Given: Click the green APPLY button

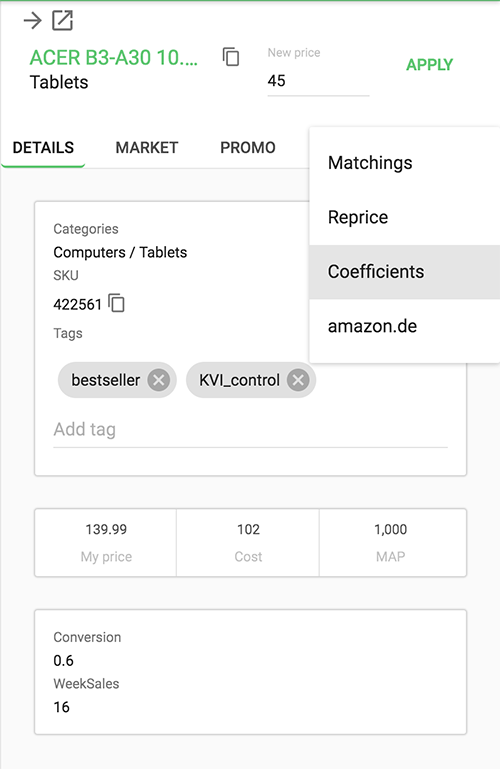Looking at the screenshot, I should [429, 65].
